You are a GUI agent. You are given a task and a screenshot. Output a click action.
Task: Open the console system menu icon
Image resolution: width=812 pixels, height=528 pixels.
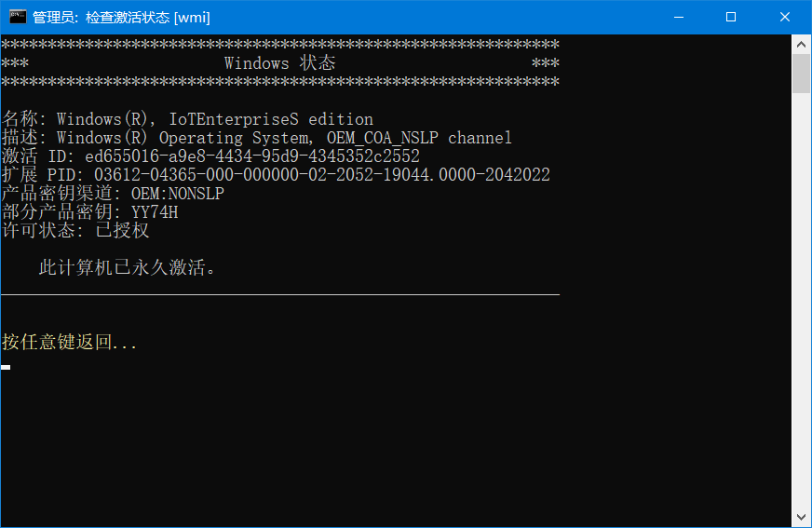point(18,17)
